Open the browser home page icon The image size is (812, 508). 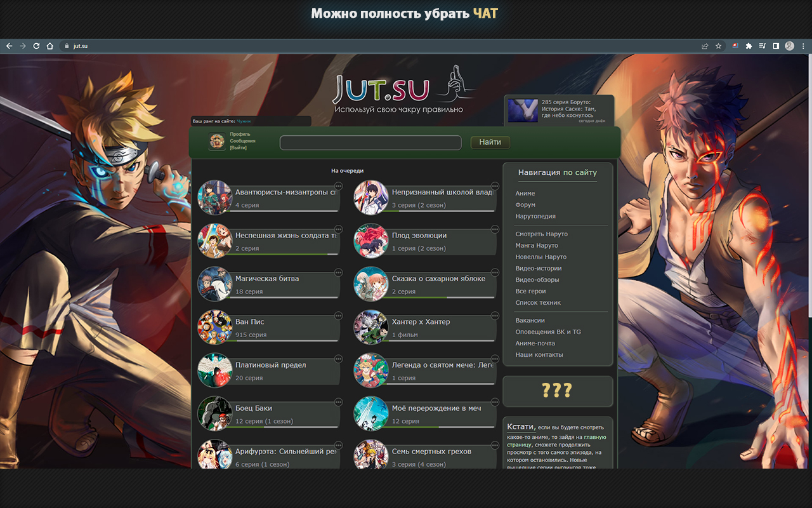(49, 46)
